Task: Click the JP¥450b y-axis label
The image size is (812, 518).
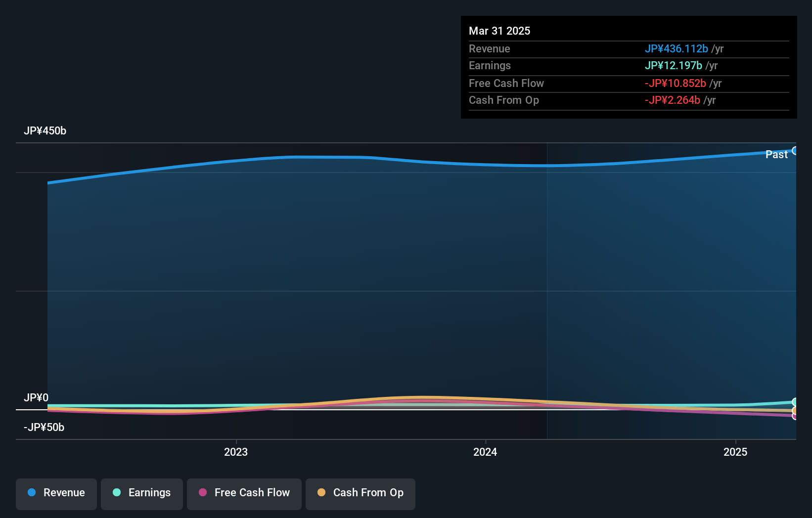Action: [x=45, y=130]
